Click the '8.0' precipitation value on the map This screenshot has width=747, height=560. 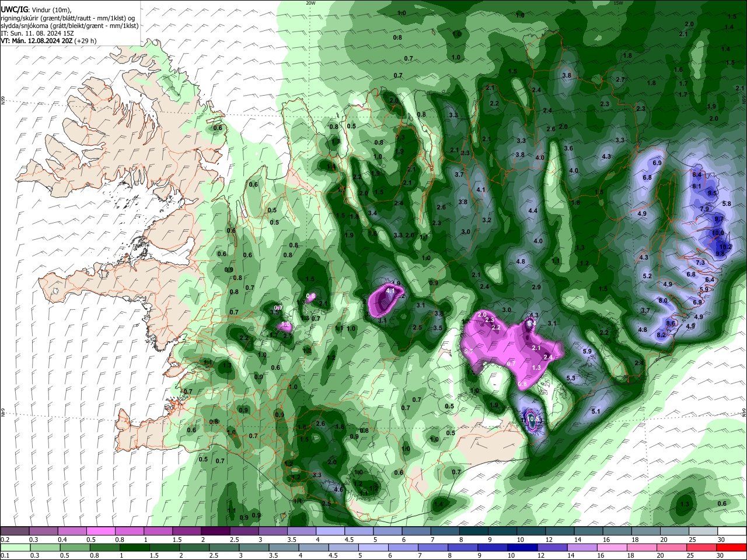point(663,300)
